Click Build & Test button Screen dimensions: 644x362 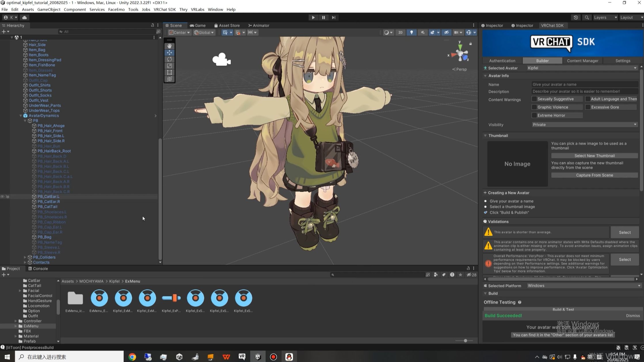point(563,309)
